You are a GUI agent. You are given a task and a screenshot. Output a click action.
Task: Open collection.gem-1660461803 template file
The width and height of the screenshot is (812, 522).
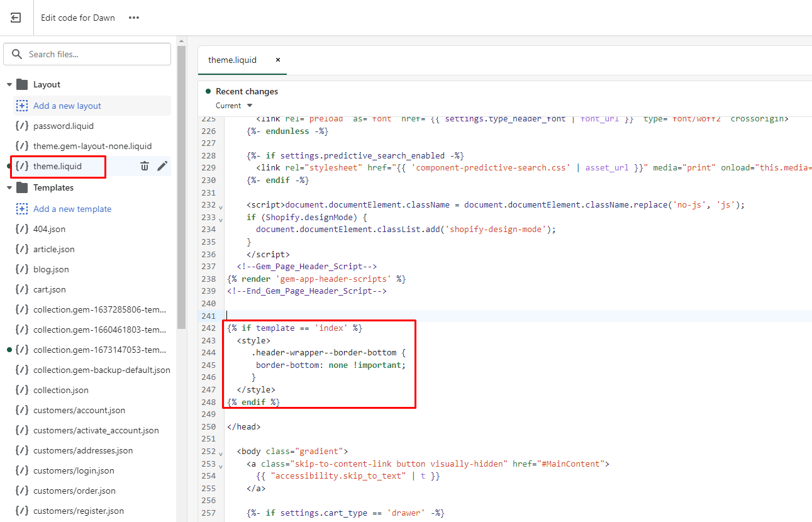(x=100, y=330)
